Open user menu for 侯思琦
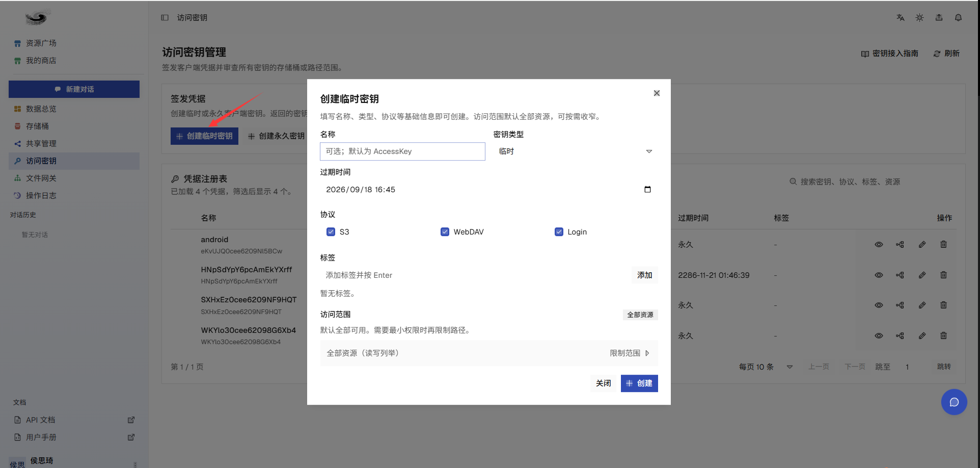This screenshot has height=468, width=980. (x=135, y=464)
